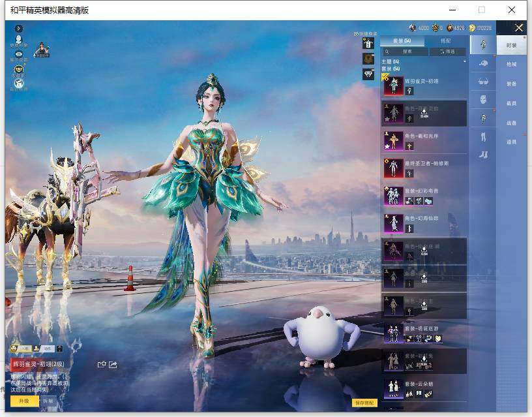532x417 pixels.
Task: Open the diamond gem icon
Action: 368,74
